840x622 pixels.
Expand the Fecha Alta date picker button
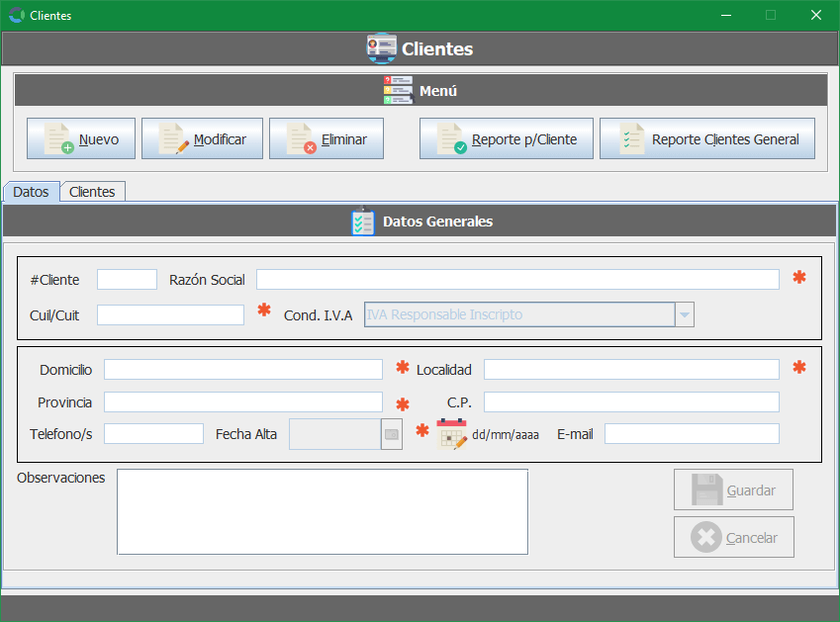392,434
